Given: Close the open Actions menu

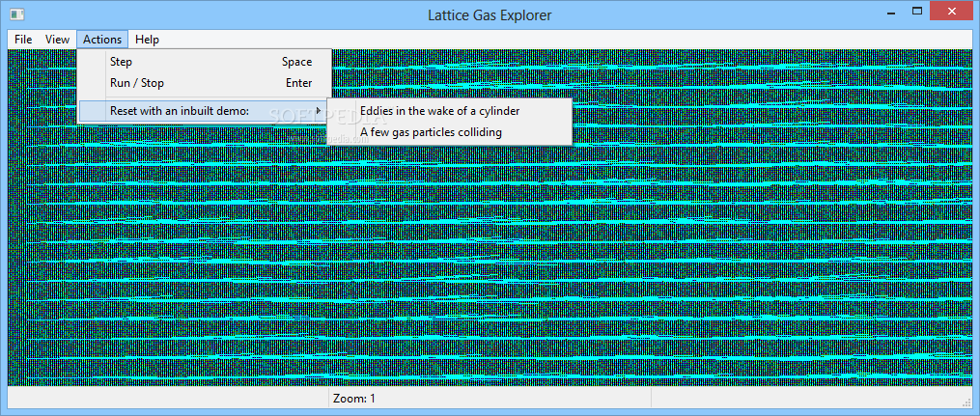Looking at the screenshot, I should (102, 40).
